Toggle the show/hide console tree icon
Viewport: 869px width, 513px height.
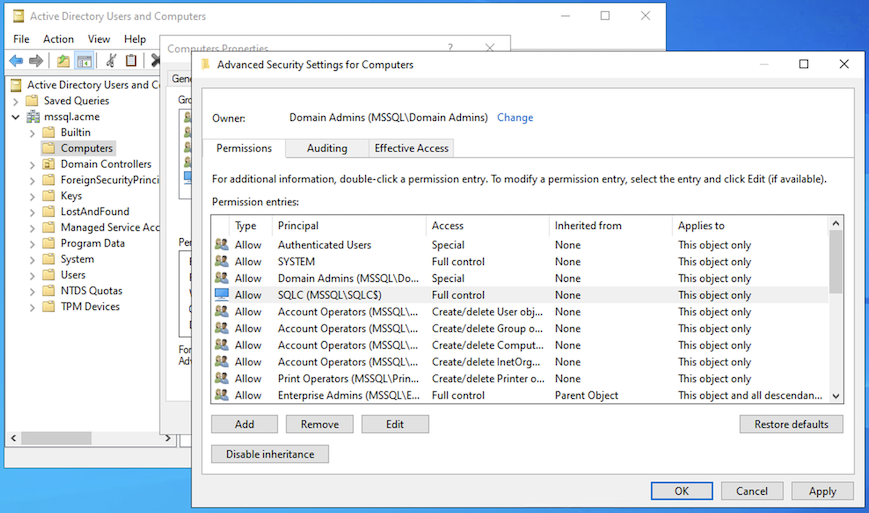(84, 60)
